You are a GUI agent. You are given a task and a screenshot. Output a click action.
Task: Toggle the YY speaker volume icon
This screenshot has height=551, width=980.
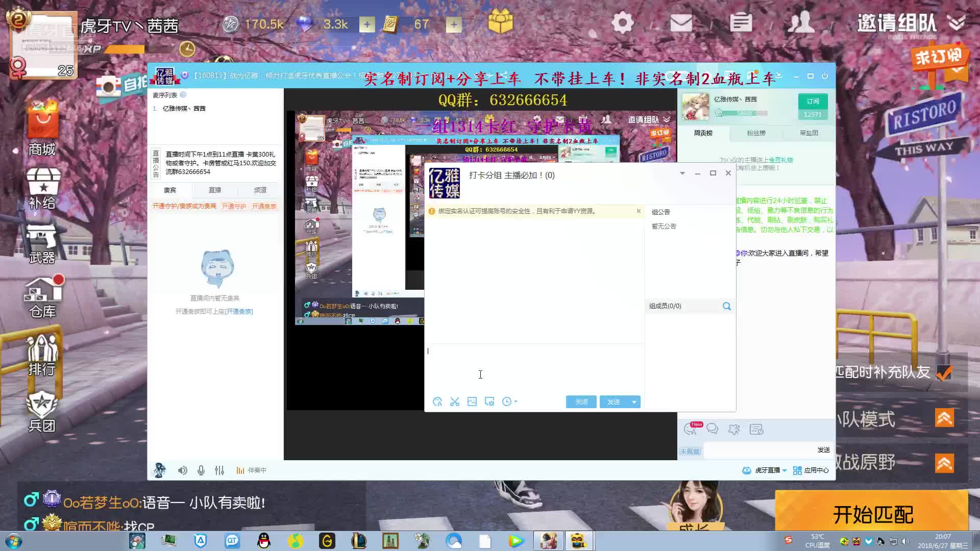click(x=182, y=470)
